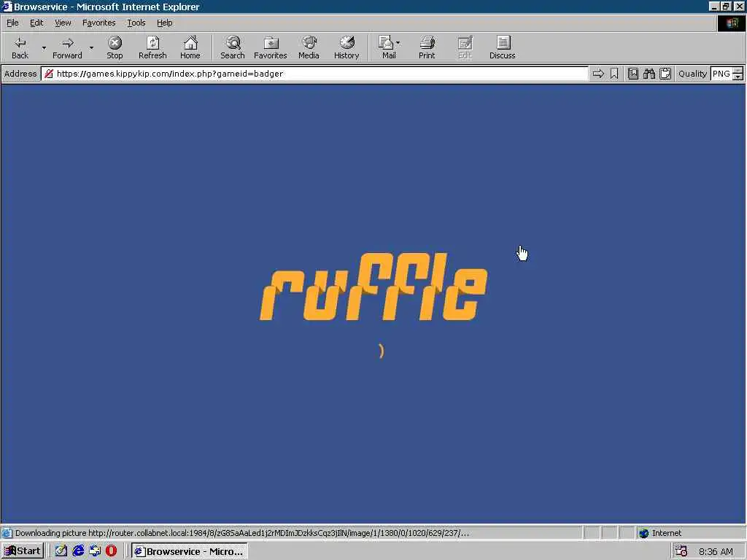
Task: Open the Help menu
Action: [x=164, y=23]
